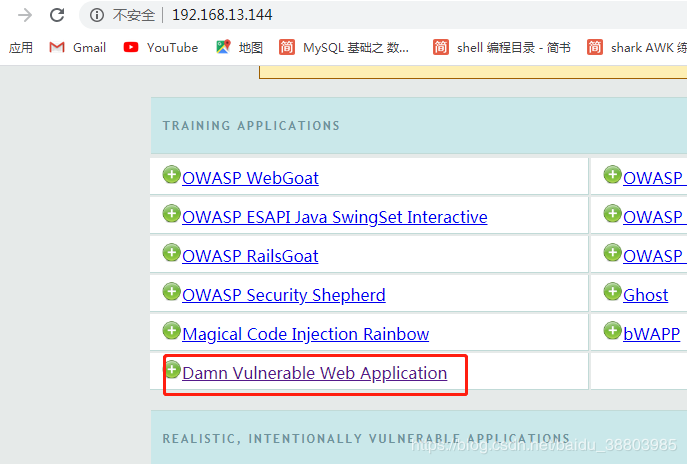
Task: Expand the plus icon beside Magical Code Injection Rainbow
Action: click(x=171, y=331)
